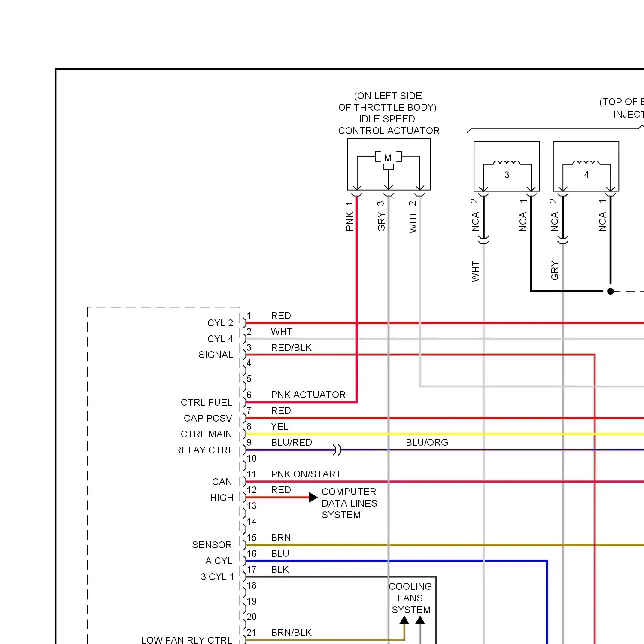644x644 pixels.
Task: Click the vertical WHT 2 wire label
Action: 413,217
